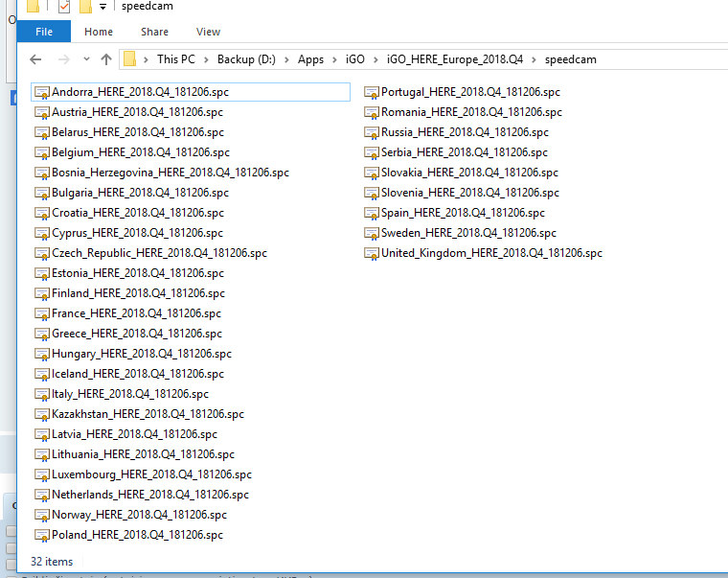The image size is (728, 578).
Task: Select United_Kingdom .spc file icon
Action: pos(372,254)
